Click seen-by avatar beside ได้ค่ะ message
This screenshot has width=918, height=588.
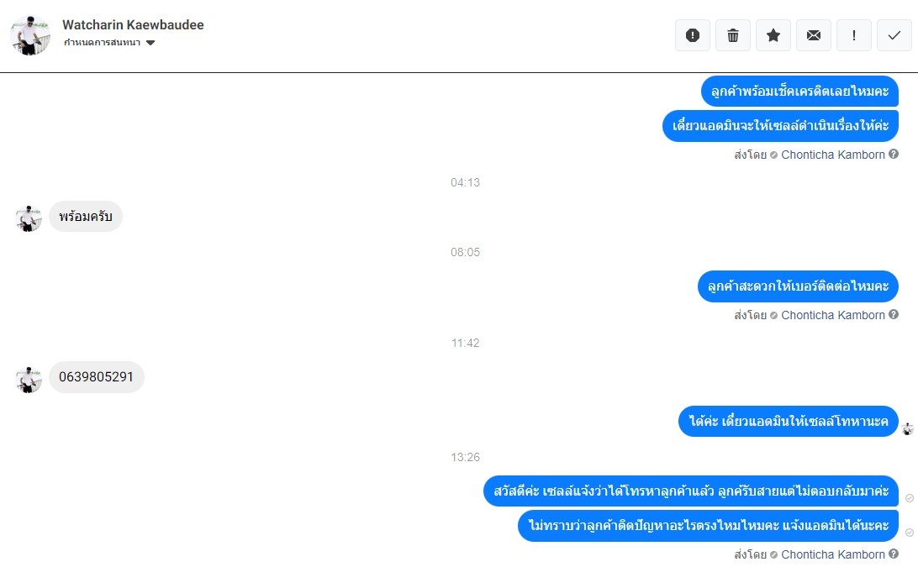point(908,429)
